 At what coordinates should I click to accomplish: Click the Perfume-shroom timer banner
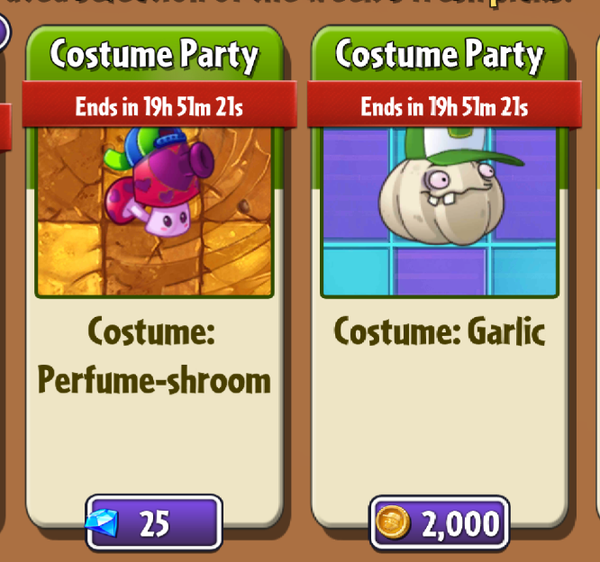[x=159, y=105]
